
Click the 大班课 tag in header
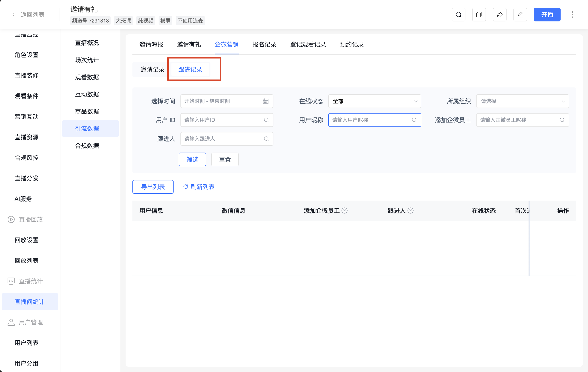[x=123, y=21]
